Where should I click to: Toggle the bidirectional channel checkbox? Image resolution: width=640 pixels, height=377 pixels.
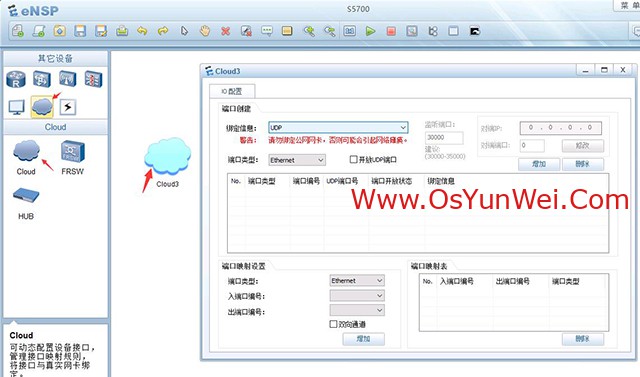[x=333, y=324]
